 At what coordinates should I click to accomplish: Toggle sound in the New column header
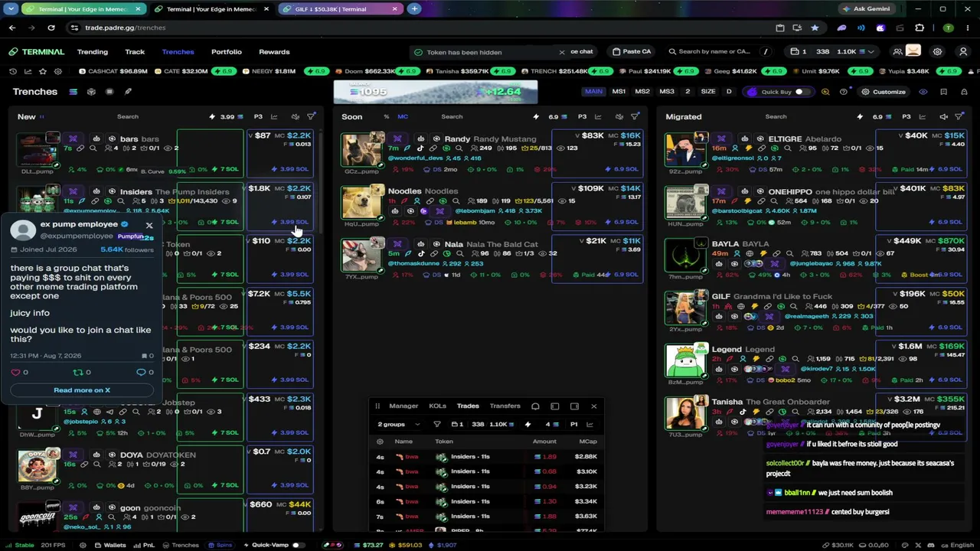295,117
